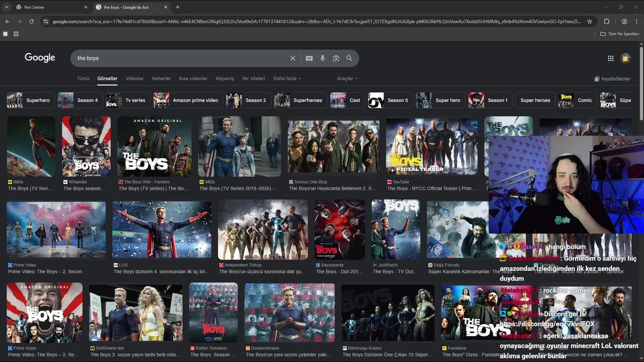Image resolution: width=644 pixels, height=362 pixels.
Task: Filter by Amazon prime video chip
Action: pos(188,100)
